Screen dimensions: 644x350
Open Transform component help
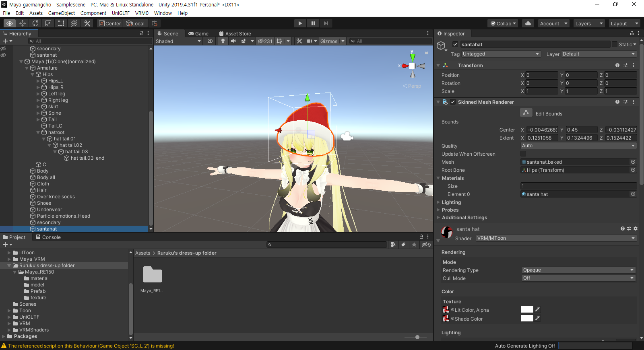point(617,65)
